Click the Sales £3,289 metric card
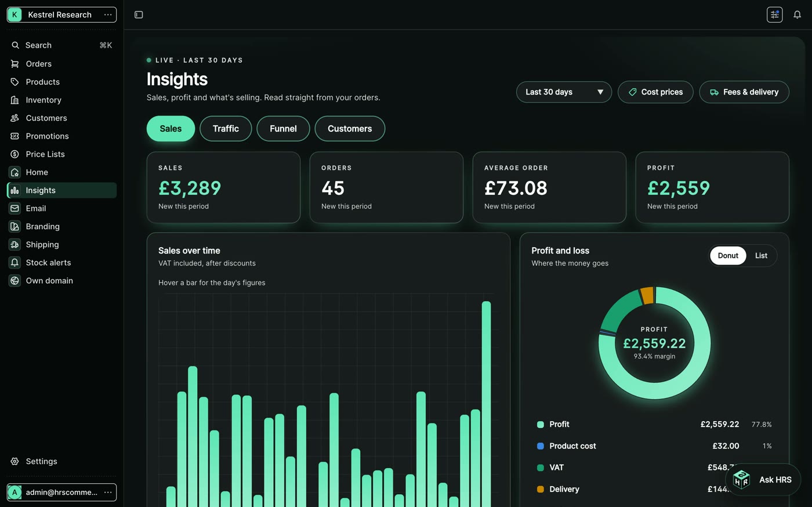 [223, 187]
